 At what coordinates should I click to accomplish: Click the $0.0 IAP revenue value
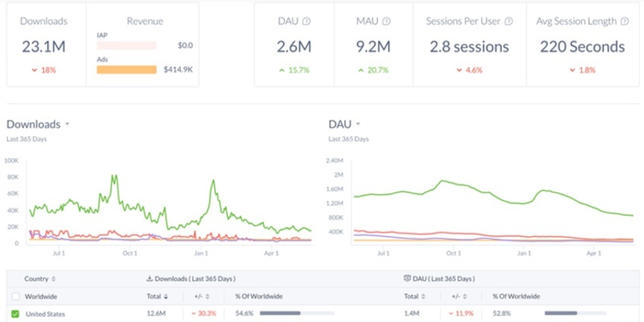click(185, 45)
